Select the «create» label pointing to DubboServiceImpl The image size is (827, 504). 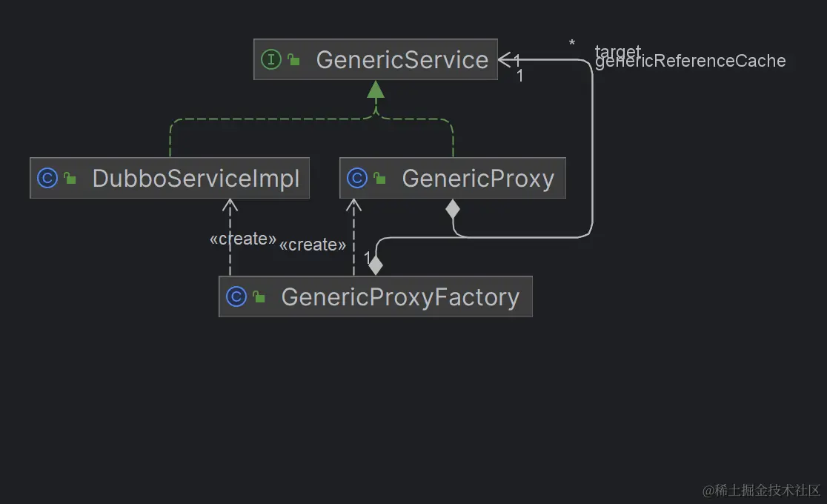pos(242,238)
